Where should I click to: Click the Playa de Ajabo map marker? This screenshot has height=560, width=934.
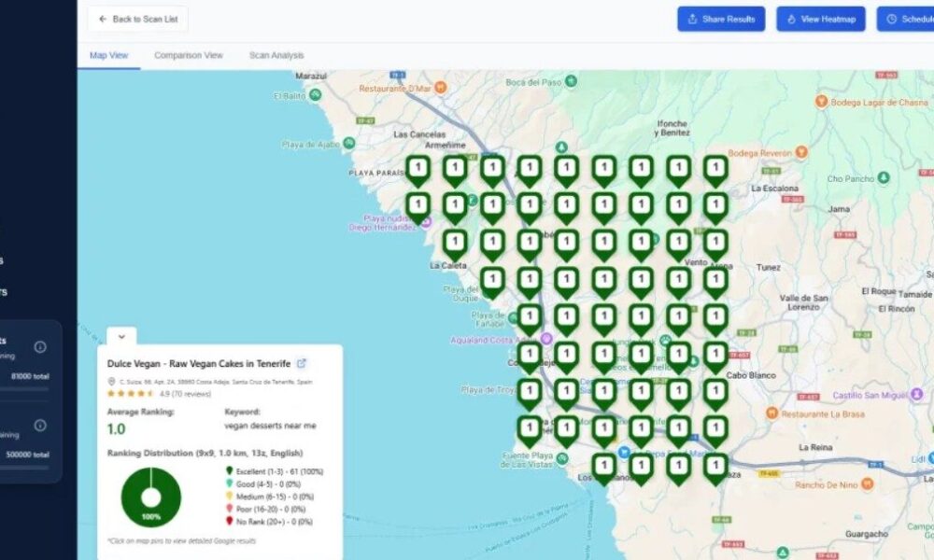click(x=349, y=143)
